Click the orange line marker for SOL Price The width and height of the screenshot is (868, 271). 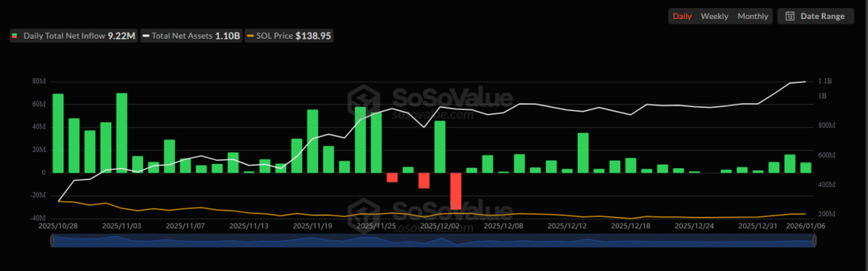pos(252,35)
